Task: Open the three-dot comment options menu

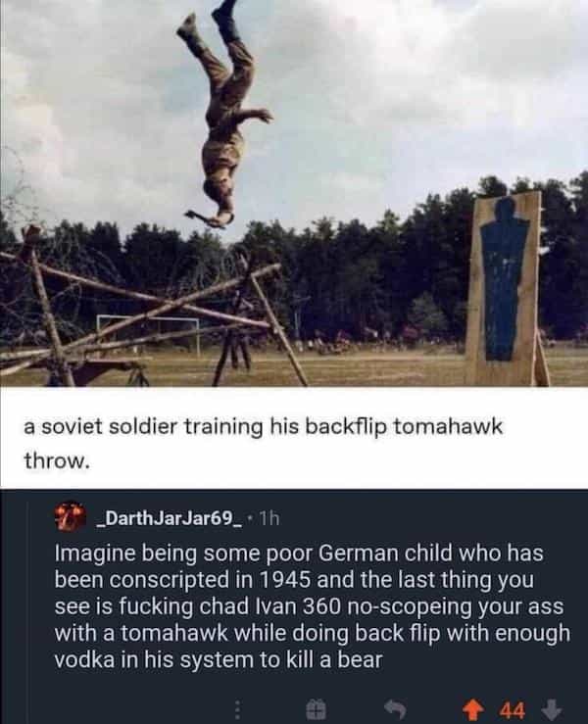Action: click(x=237, y=709)
